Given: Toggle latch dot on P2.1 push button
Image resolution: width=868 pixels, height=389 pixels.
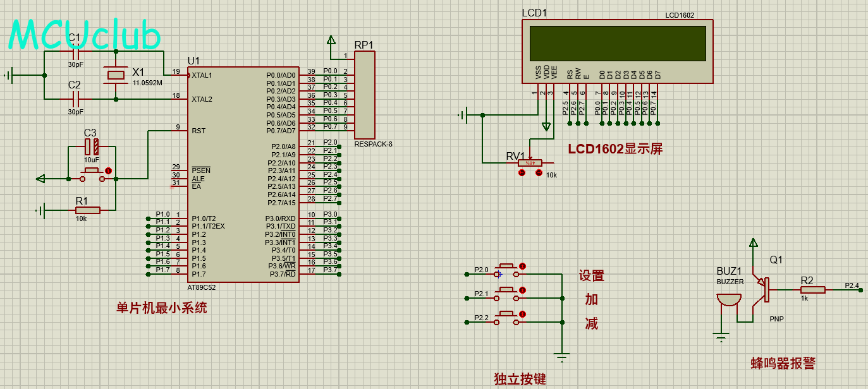Looking at the screenshot, I should tap(522, 290).
